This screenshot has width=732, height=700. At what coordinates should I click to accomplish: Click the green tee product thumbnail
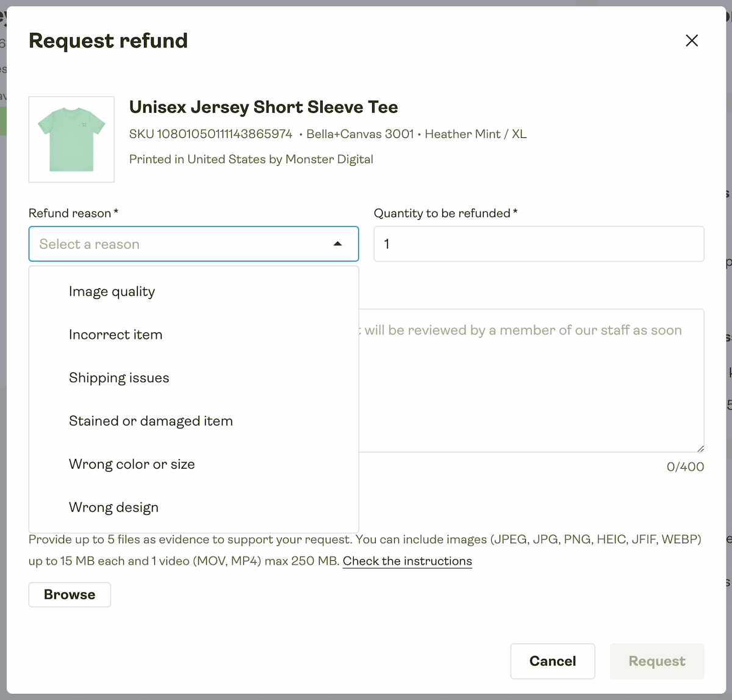pos(71,139)
